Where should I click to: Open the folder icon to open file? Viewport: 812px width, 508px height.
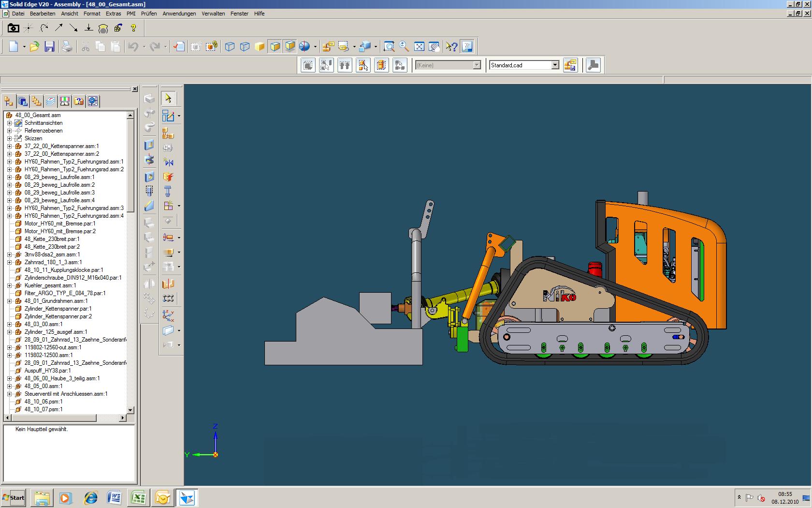[x=34, y=46]
